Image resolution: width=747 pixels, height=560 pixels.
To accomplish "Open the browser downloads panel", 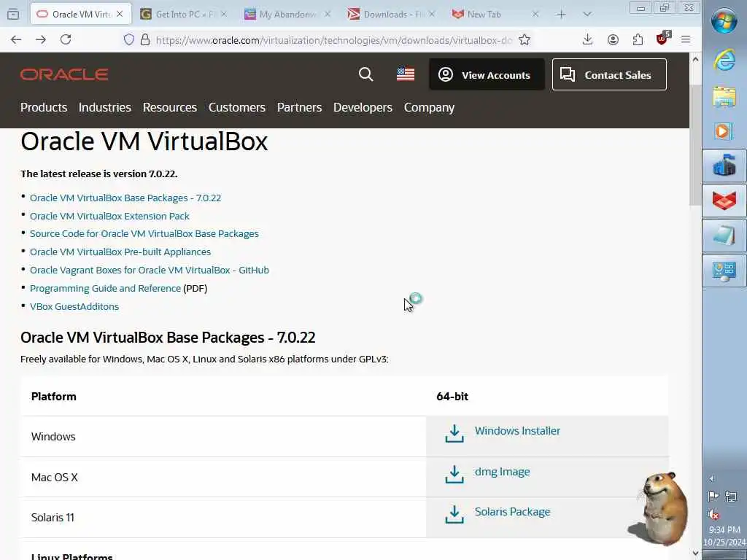I will click(587, 39).
